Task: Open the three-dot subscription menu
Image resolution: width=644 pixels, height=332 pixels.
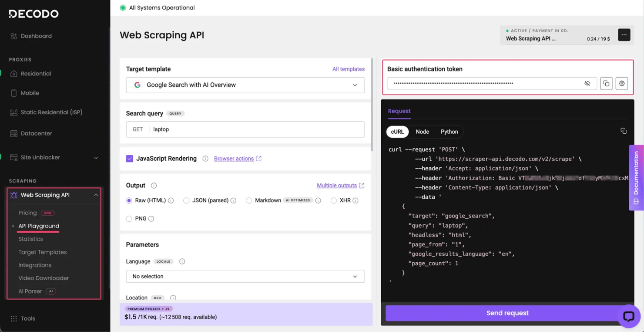Action: [624, 35]
